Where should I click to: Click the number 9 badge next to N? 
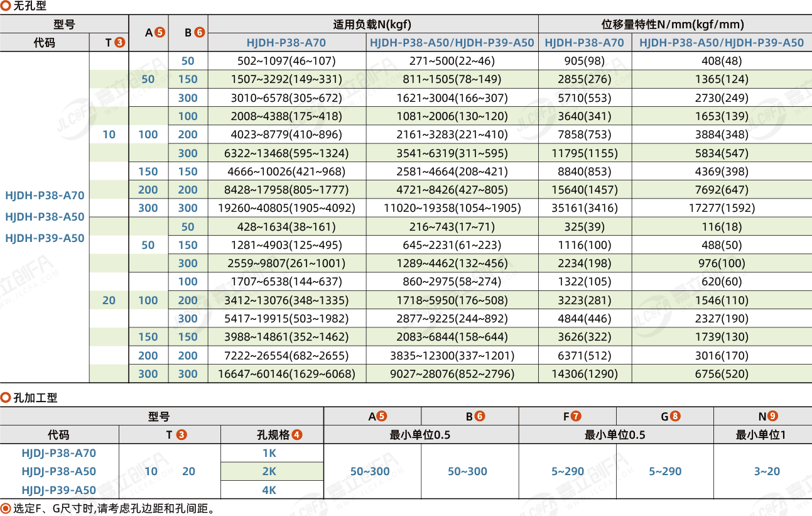point(772,416)
